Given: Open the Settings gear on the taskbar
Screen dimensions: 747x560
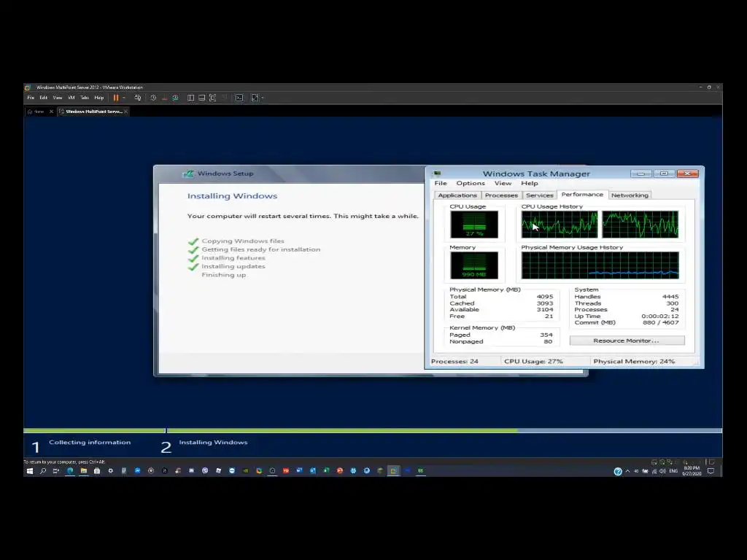Looking at the screenshot, I should point(111,471).
